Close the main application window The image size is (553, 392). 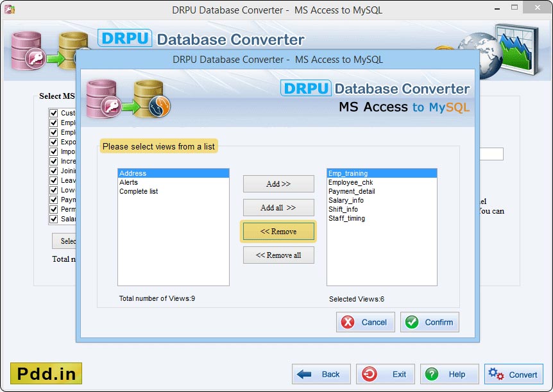coord(538,8)
